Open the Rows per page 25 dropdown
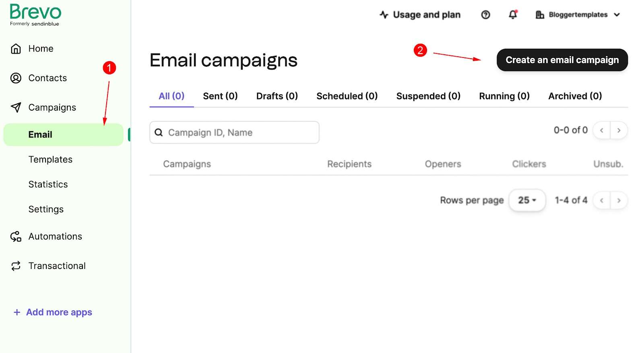The height and width of the screenshot is (353, 644). (527, 200)
